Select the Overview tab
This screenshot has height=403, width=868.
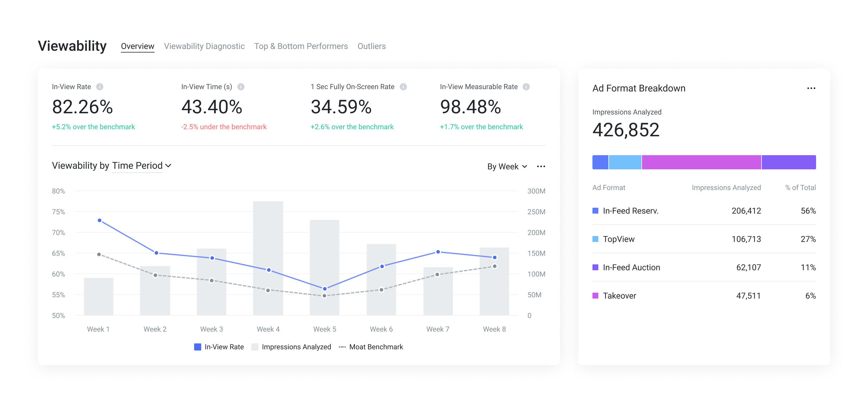coord(137,46)
